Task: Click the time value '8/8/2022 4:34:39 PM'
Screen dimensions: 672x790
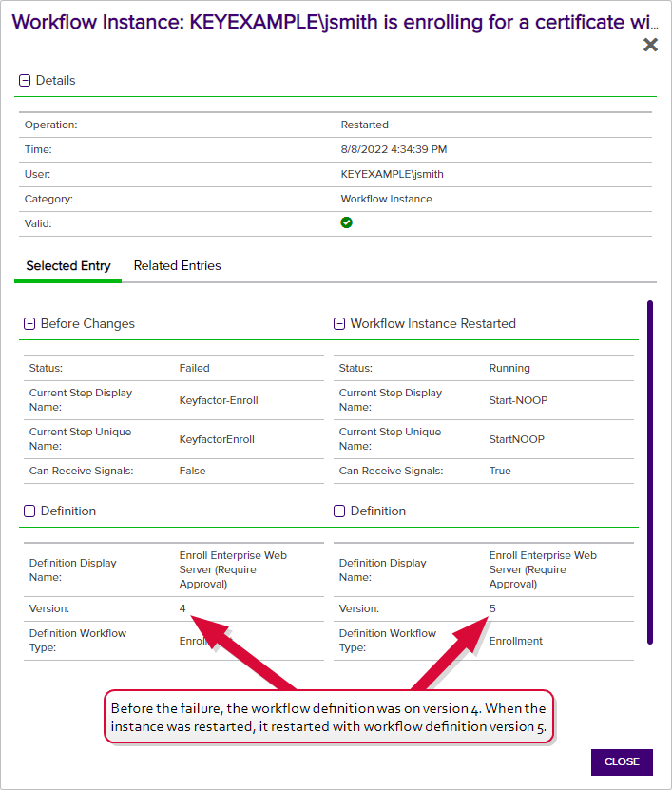Action: point(394,149)
